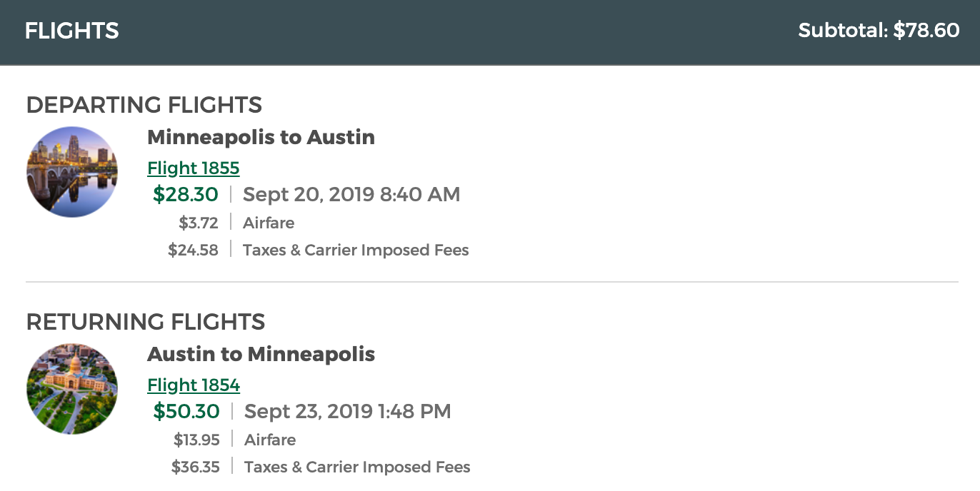
Task: Select the DEPARTING FLIGHTS heading
Action: tap(144, 105)
